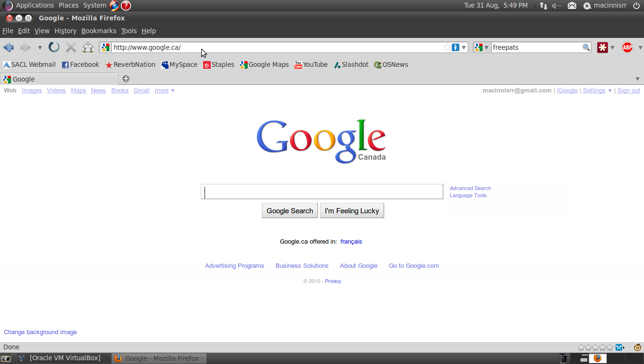Open the Google Maps bookmark
Screen dimensions: 644x364
click(x=264, y=64)
